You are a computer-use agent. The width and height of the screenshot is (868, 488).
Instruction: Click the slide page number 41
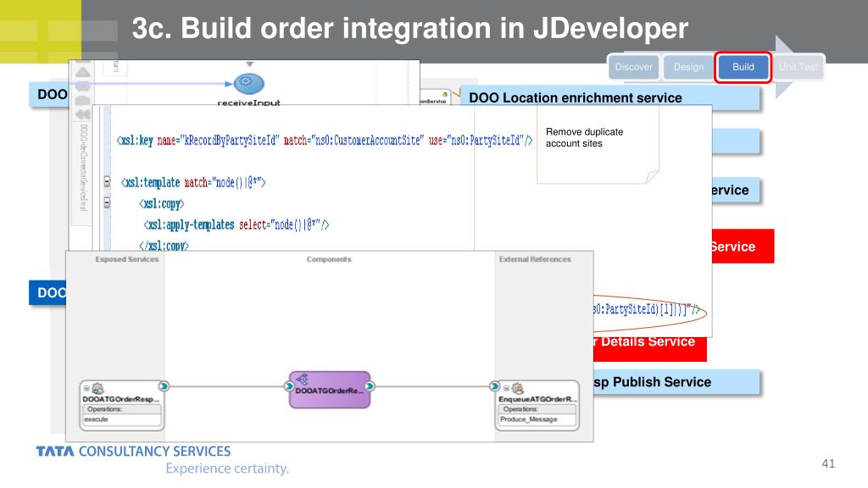tap(828, 463)
